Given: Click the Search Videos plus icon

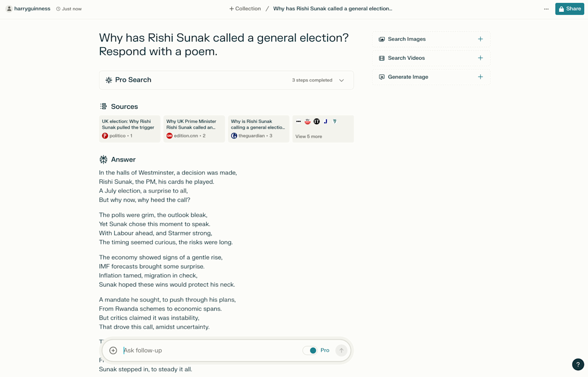Looking at the screenshot, I should 480,58.
